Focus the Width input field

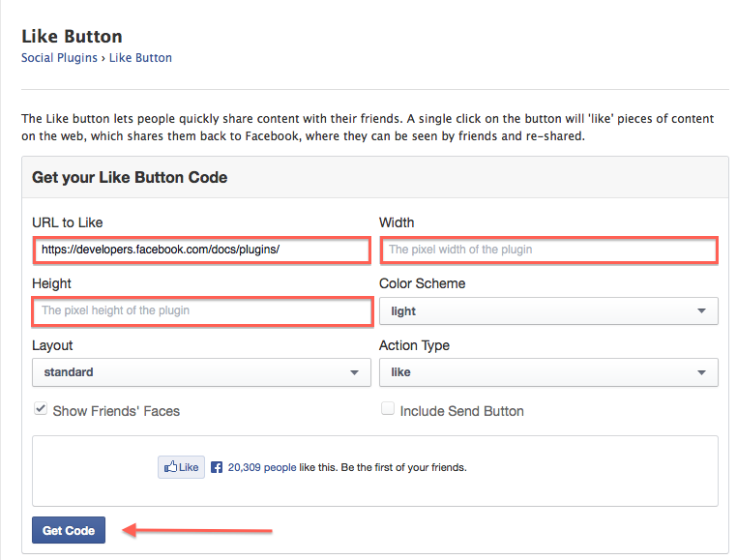point(548,250)
